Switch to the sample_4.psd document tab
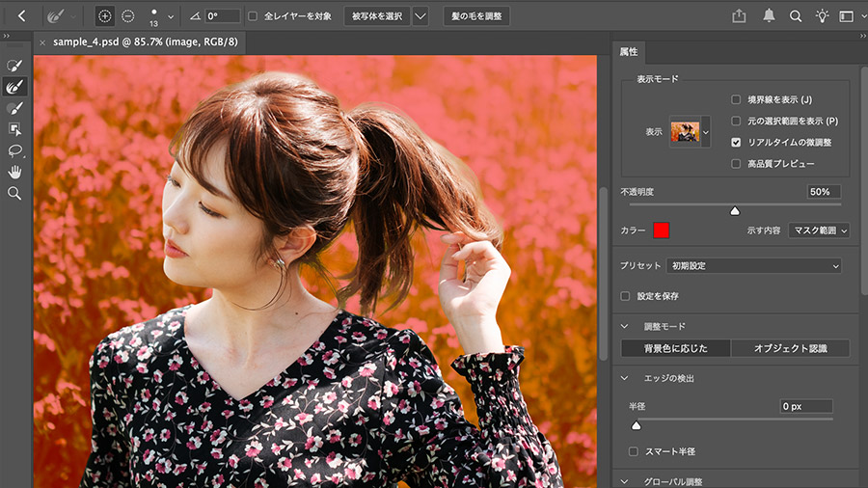This screenshot has height=488, width=868. coord(145,42)
